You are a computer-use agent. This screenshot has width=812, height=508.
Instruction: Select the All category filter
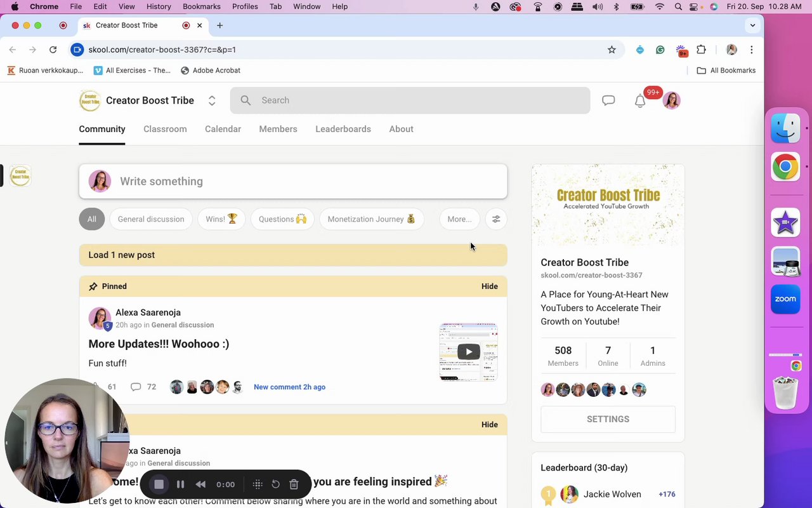point(92,219)
